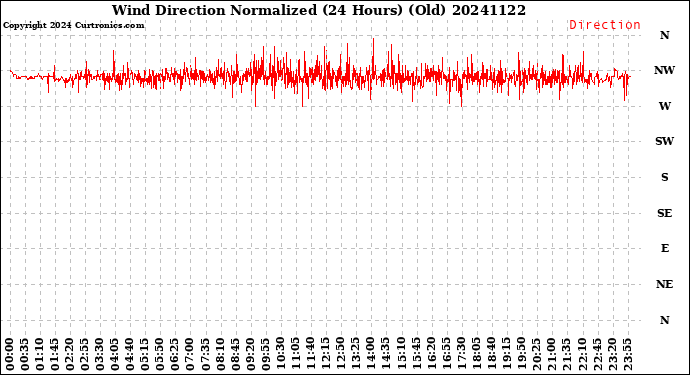
Task: Click the 01:10 time axis label
Action: tap(40, 355)
